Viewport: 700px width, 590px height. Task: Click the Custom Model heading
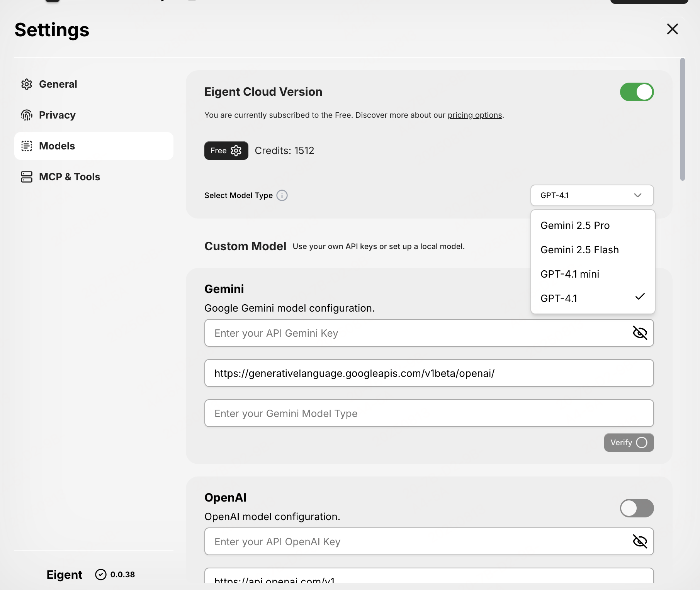(x=245, y=246)
